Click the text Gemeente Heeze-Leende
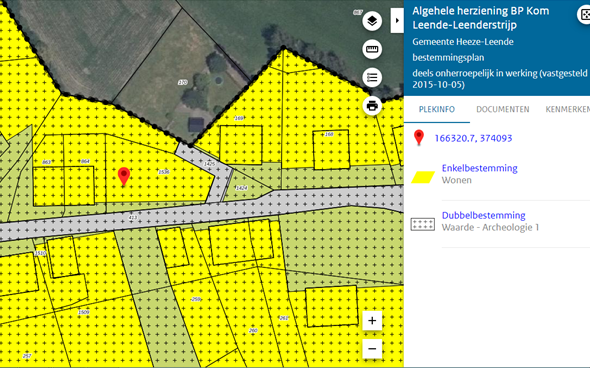The width and height of the screenshot is (590, 368). click(x=463, y=42)
